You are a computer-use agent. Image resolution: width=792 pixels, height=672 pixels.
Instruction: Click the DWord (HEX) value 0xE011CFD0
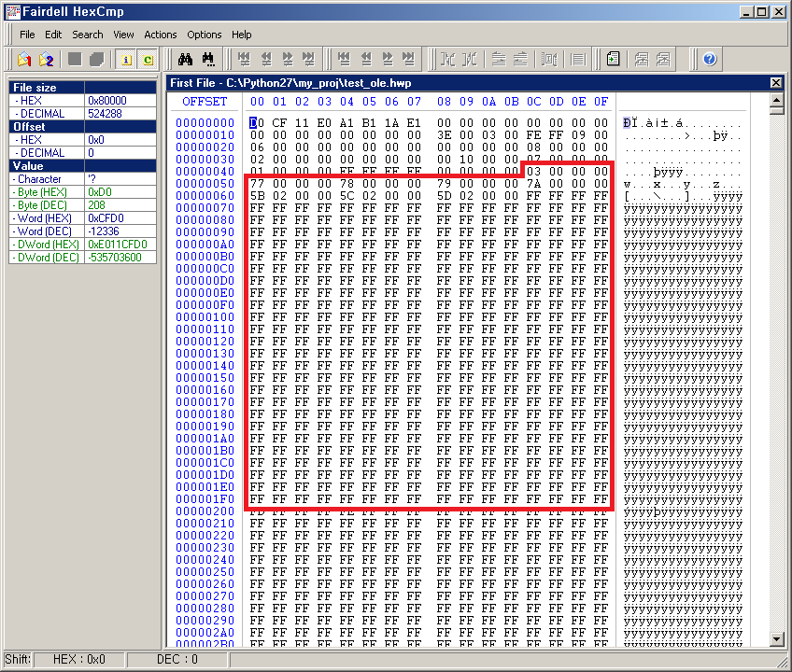click(x=120, y=245)
